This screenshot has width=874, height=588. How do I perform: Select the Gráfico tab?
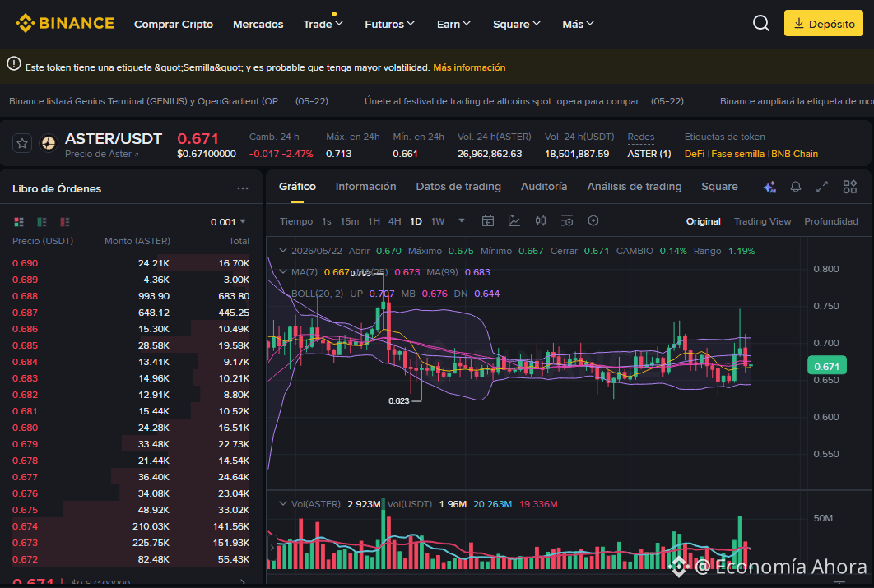297,187
